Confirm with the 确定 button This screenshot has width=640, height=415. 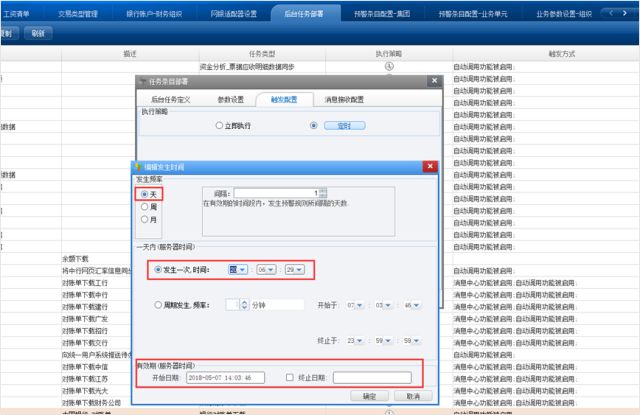click(x=369, y=396)
